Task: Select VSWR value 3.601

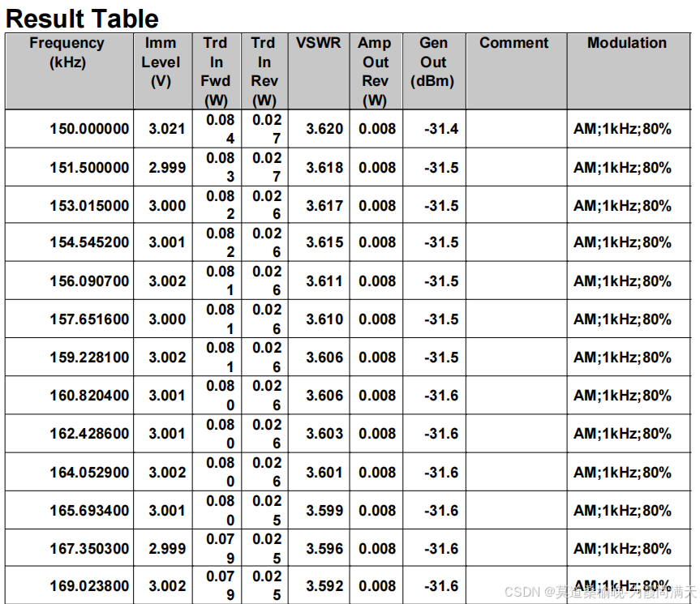Action: coord(324,473)
